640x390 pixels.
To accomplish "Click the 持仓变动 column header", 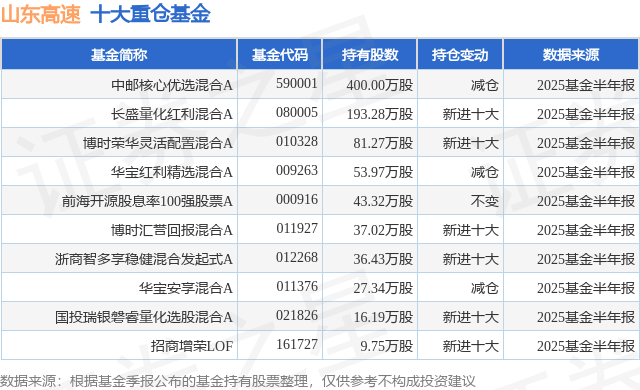I will click(460, 55).
